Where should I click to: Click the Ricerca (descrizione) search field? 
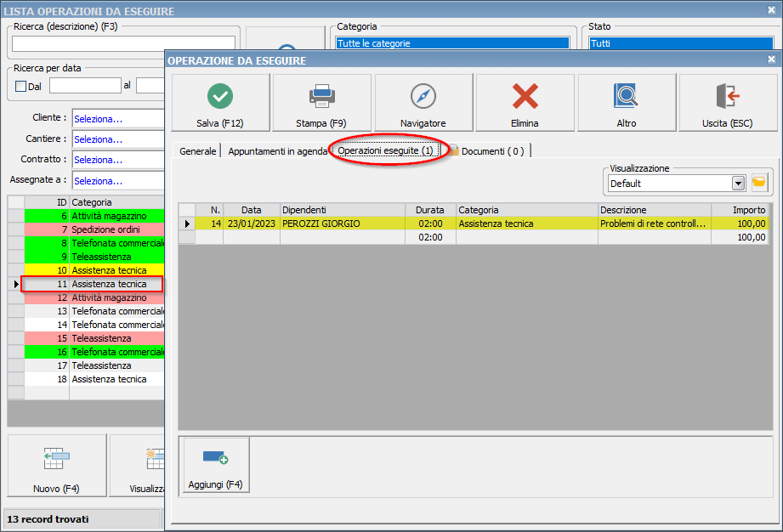tap(123, 43)
